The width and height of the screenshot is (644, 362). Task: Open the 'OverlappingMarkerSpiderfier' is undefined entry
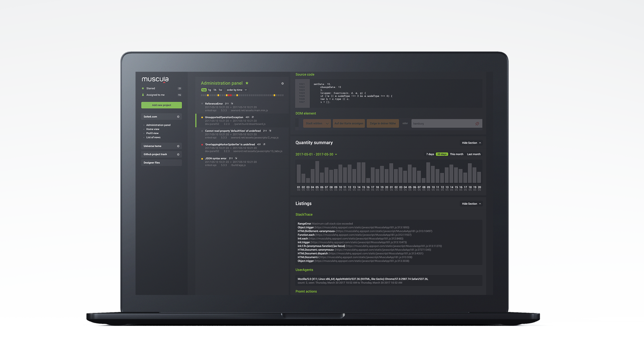pyautogui.click(x=242, y=148)
